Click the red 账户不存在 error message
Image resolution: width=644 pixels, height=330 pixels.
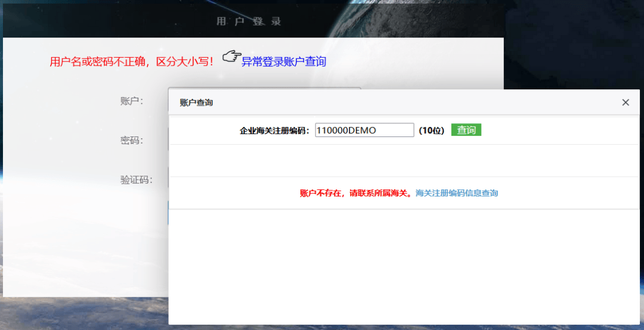pos(356,193)
